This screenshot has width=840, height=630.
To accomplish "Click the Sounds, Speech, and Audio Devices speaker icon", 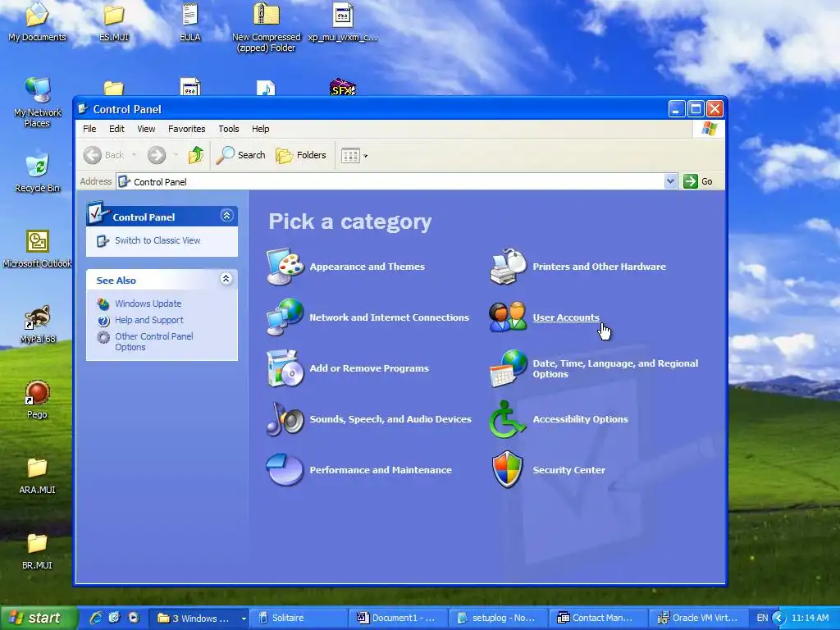I will point(285,419).
